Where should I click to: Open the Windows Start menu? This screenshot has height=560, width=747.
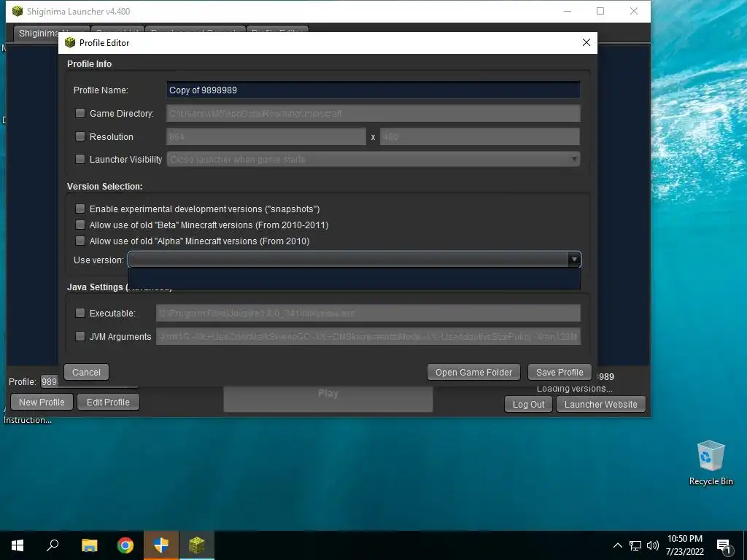click(18, 545)
